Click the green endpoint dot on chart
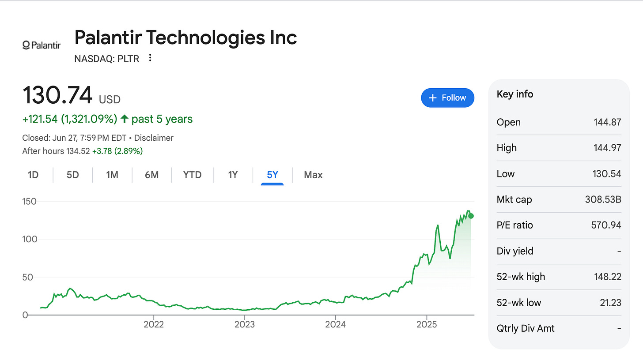Viewport: 643px width, 364px height. click(471, 216)
